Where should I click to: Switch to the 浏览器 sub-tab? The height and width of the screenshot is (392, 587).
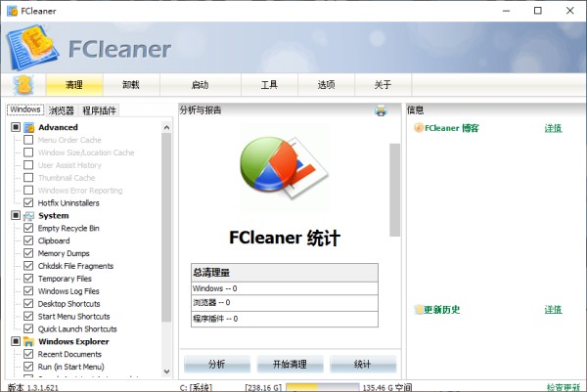coord(62,110)
